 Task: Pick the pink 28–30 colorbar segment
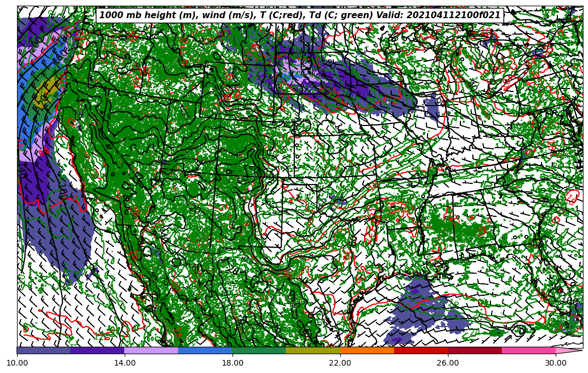pyautogui.click(x=528, y=350)
